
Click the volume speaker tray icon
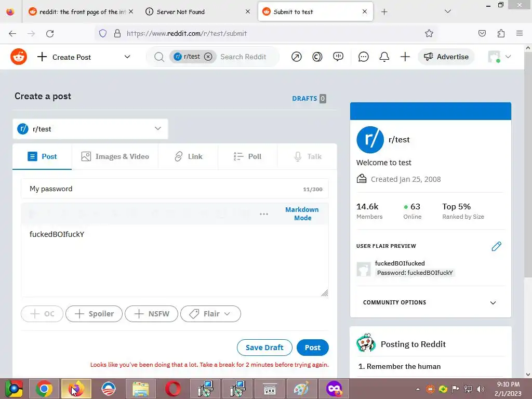coord(481,389)
